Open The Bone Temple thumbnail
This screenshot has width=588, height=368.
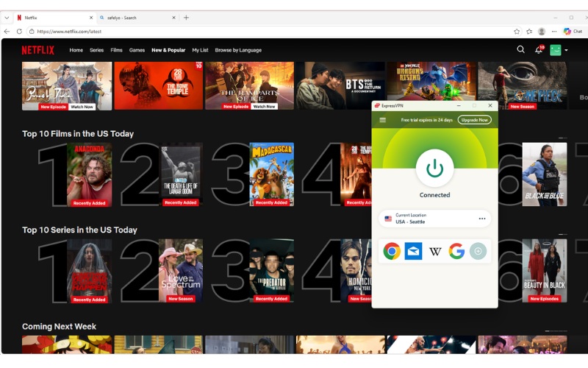click(x=158, y=85)
